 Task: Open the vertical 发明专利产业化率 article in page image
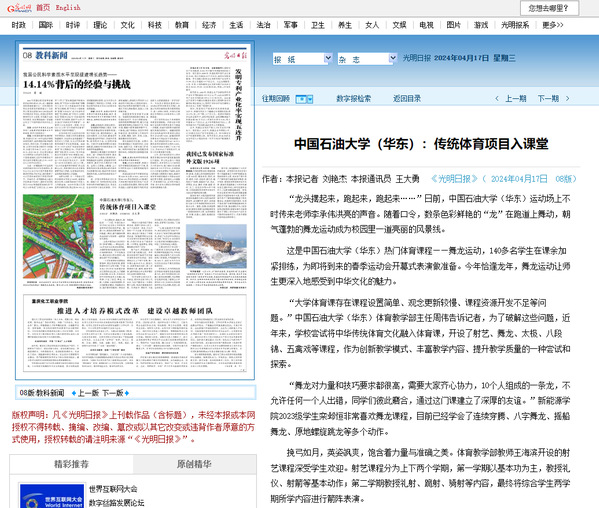238,104
